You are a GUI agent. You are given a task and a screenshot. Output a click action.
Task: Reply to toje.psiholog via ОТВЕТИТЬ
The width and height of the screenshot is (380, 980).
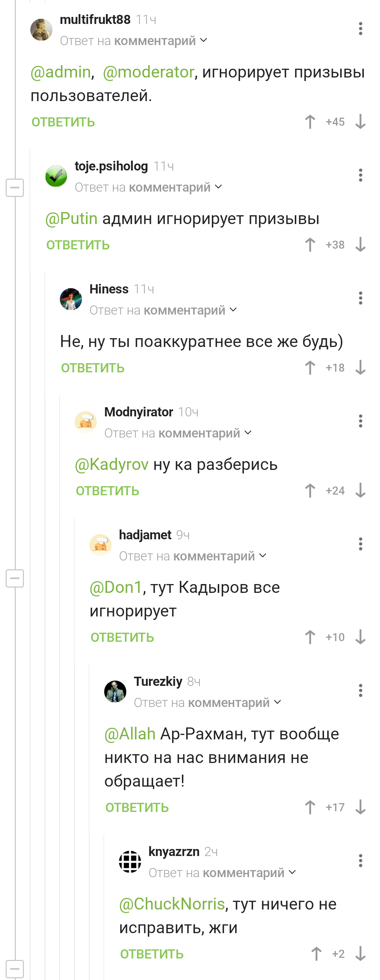pyautogui.click(x=78, y=245)
